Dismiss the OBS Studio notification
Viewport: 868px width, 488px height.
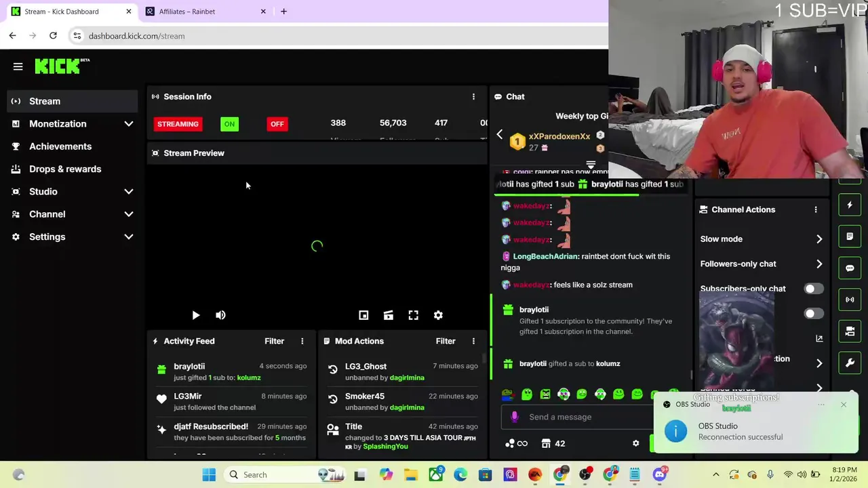844,405
